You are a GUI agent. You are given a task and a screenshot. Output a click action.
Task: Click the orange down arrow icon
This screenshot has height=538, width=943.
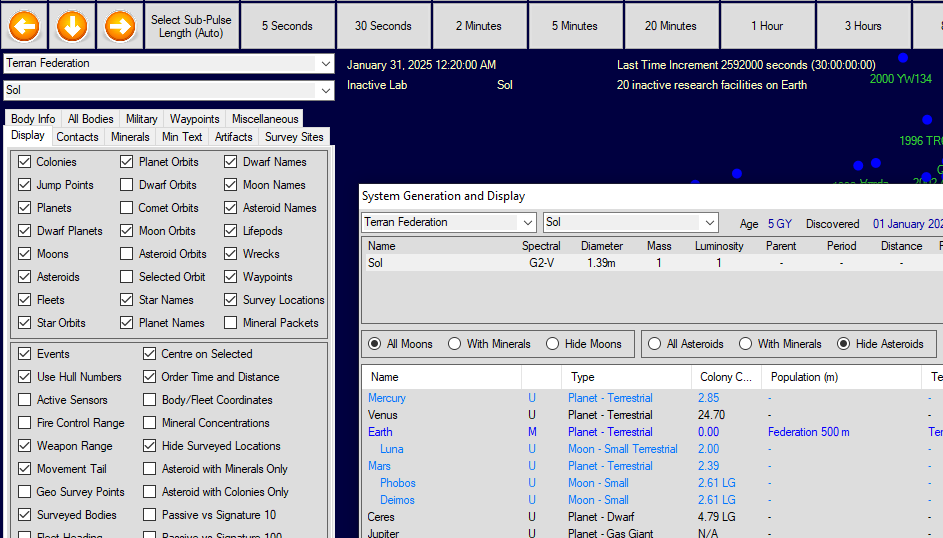click(x=72, y=26)
